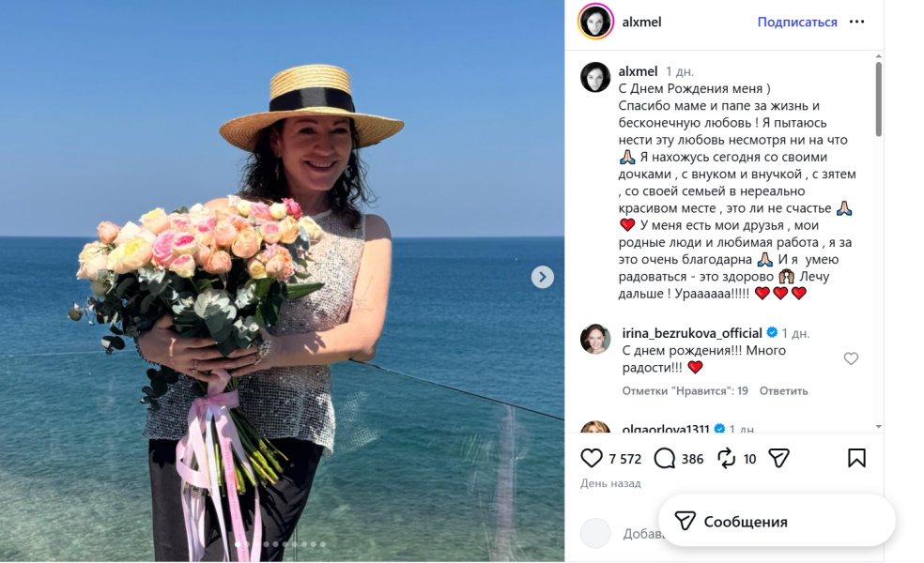Click irina_bezrukova_official avatar
Image resolution: width=924 pixels, height=563 pixels.
pos(595,339)
